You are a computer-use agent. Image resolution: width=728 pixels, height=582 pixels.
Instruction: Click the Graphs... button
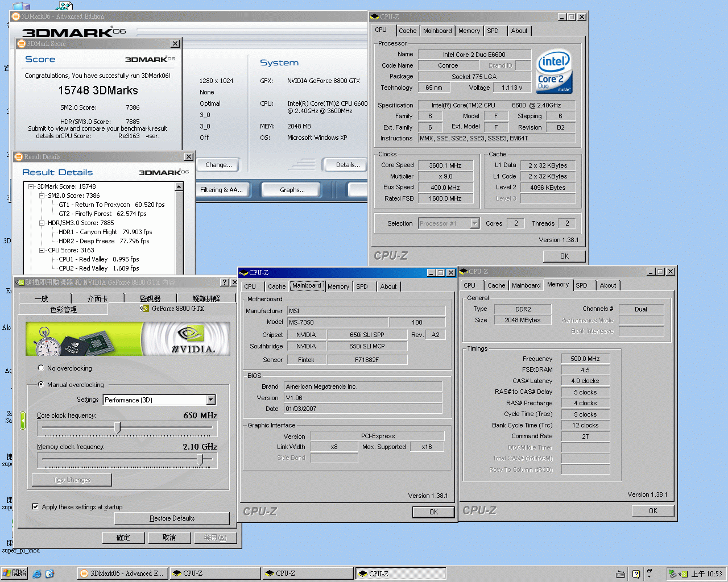pyautogui.click(x=292, y=190)
